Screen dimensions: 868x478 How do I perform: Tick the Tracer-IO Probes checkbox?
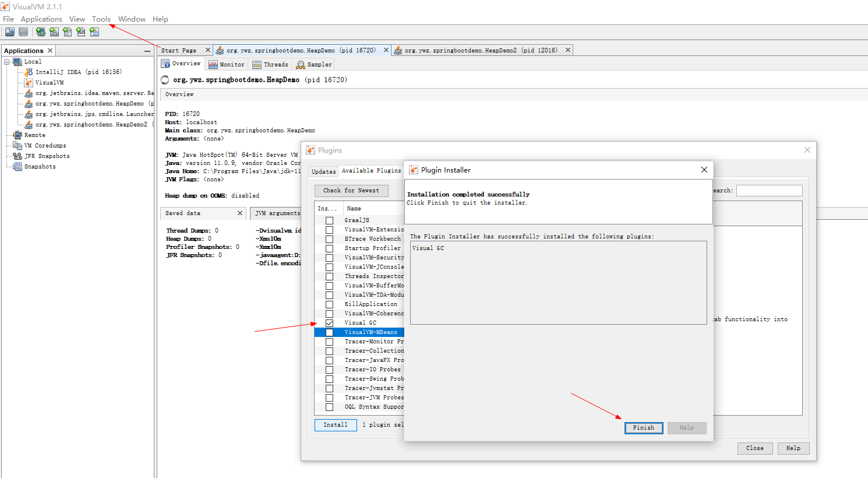click(329, 370)
